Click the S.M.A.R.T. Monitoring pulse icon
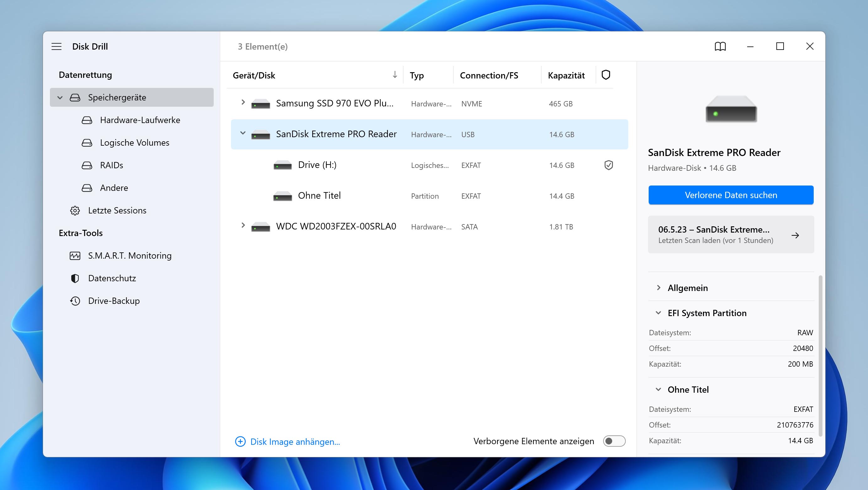The width and height of the screenshot is (868, 490). pyautogui.click(x=75, y=256)
